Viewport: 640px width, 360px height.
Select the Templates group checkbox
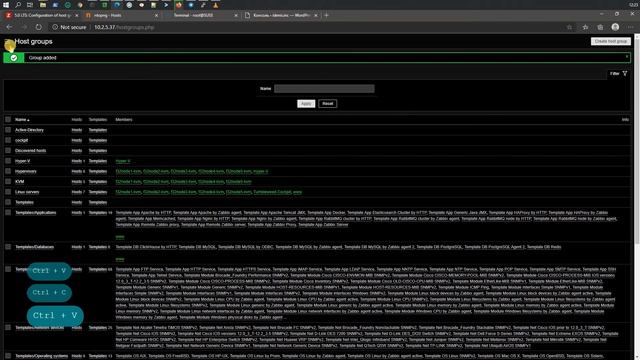[x=8, y=202]
